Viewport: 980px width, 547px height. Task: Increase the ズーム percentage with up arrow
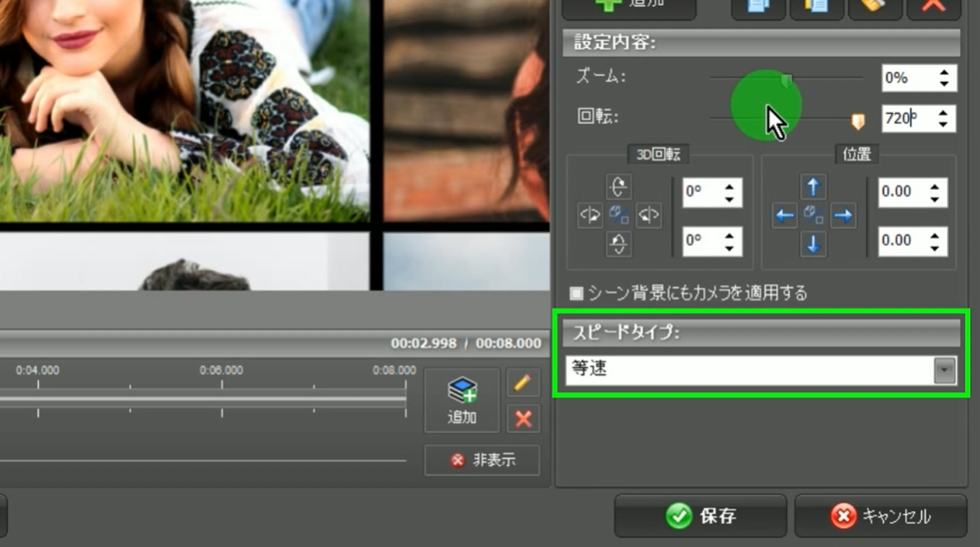(x=944, y=72)
